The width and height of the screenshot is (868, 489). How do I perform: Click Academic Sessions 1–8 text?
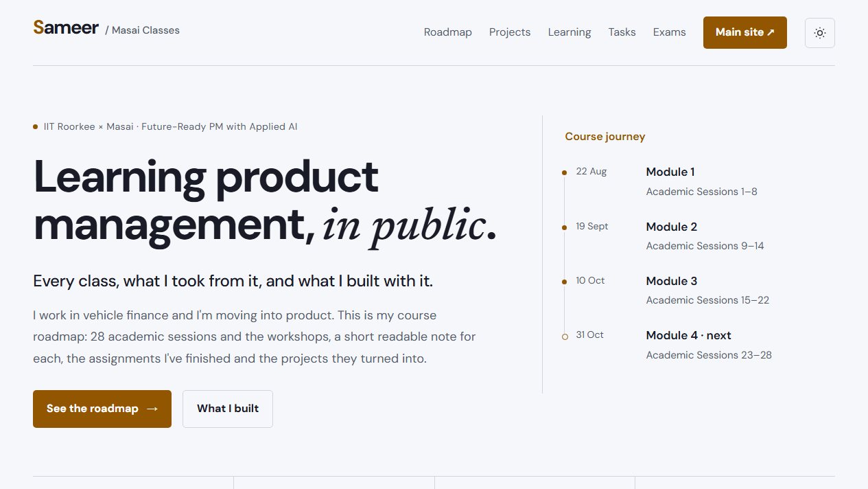coord(701,192)
